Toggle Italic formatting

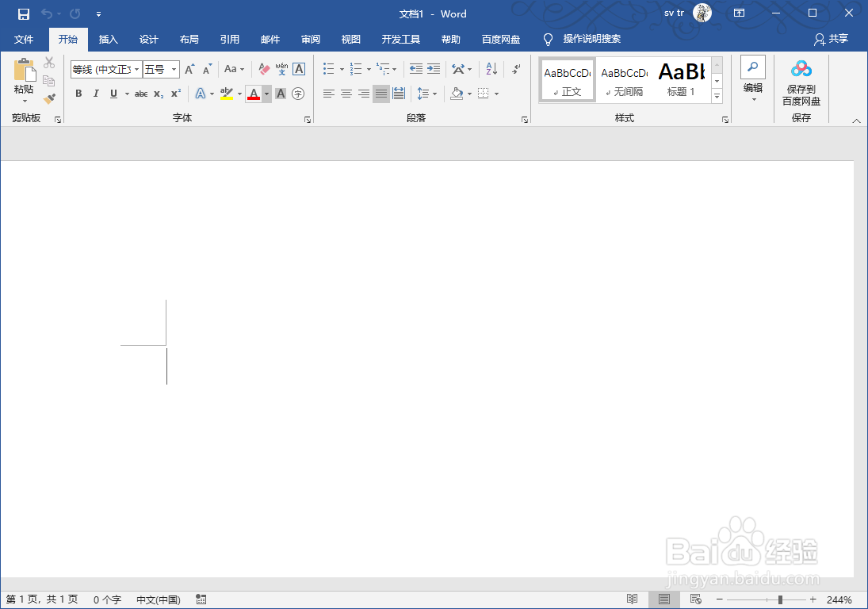(x=96, y=94)
